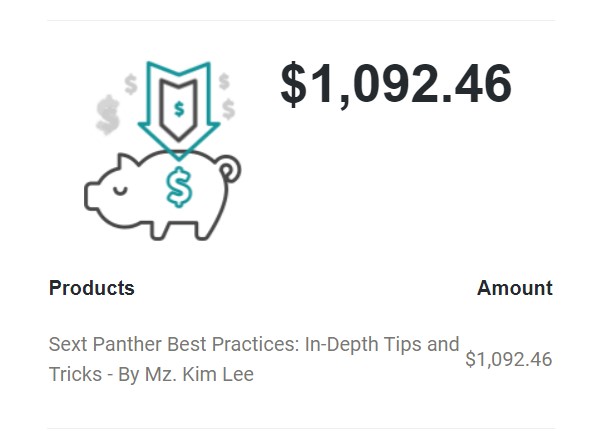607x434 pixels.
Task: Click the large $1,092.46 total amount
Action: 396,84
